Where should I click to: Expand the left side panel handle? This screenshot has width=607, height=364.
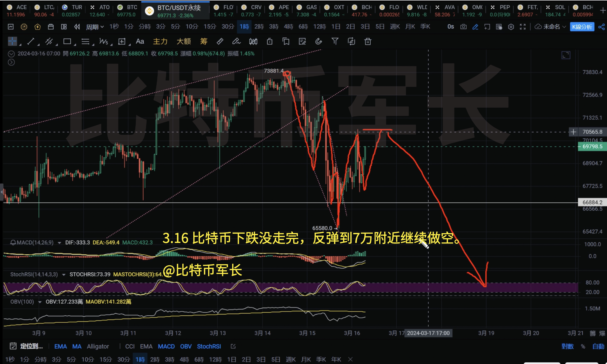2,192
